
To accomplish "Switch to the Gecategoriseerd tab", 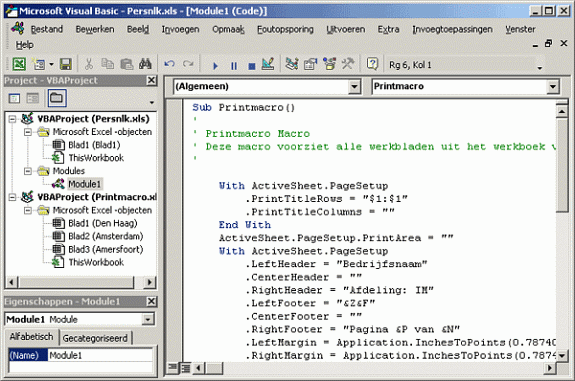I will 95,338.
